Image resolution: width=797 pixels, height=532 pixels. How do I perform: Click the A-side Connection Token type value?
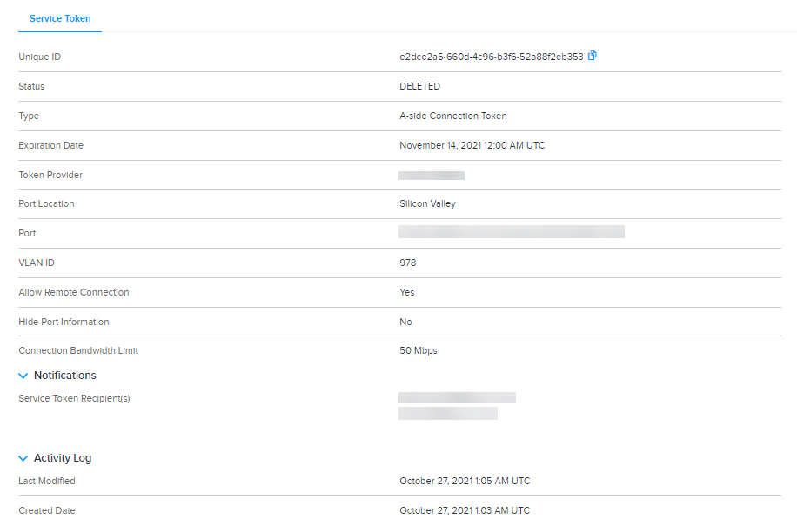pos(452,116)
